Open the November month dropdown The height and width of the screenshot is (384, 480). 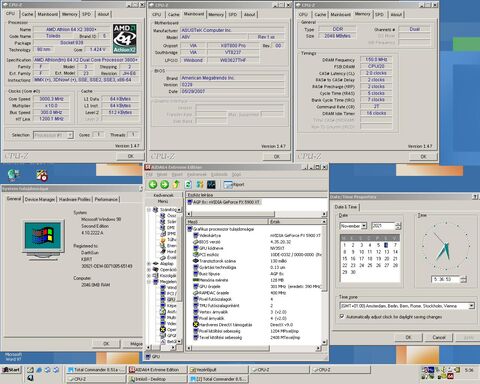click(364, 226)
